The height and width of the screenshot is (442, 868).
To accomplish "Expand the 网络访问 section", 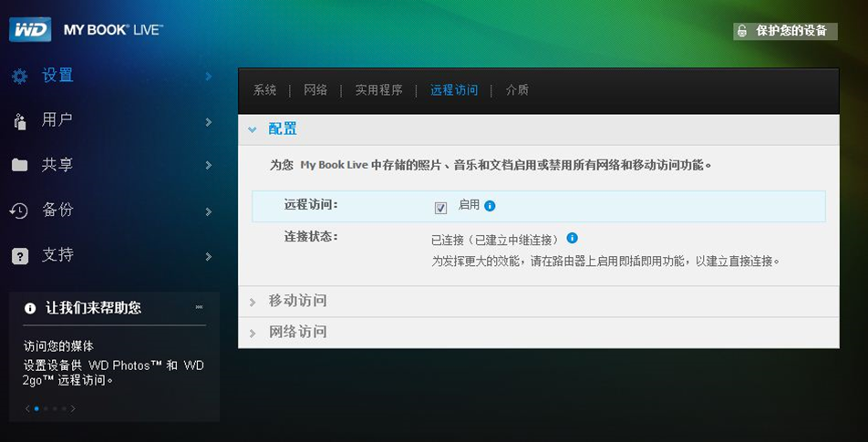I will pyautogui.click(x=253, y=333).
